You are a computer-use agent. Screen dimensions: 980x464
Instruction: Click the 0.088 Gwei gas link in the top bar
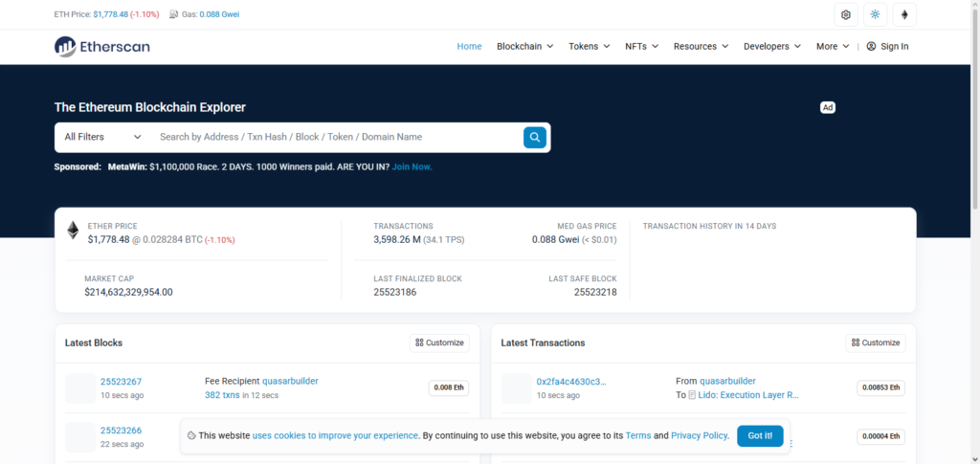219,13
